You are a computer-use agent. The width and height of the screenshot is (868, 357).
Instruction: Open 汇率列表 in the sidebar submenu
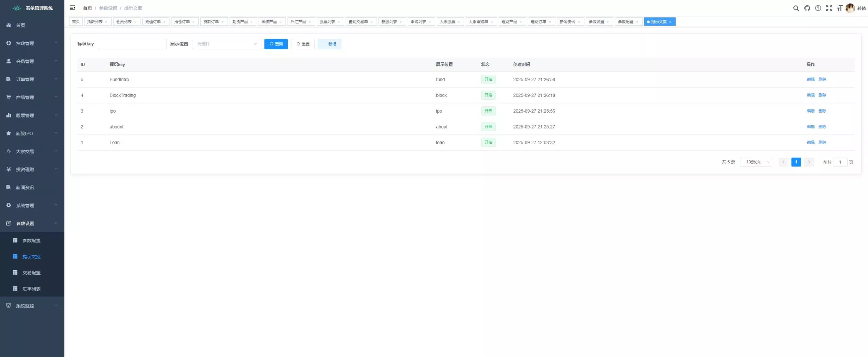point(31,289)
